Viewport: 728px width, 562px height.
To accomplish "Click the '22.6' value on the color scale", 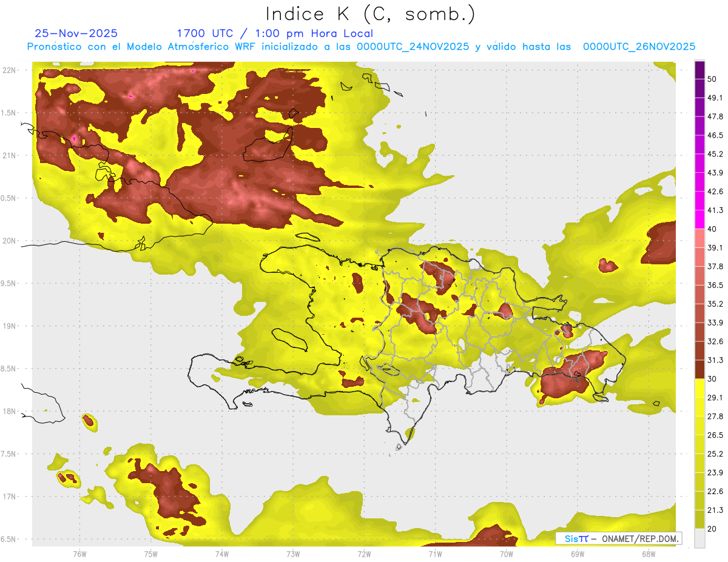I will click(x=715, y=492).
